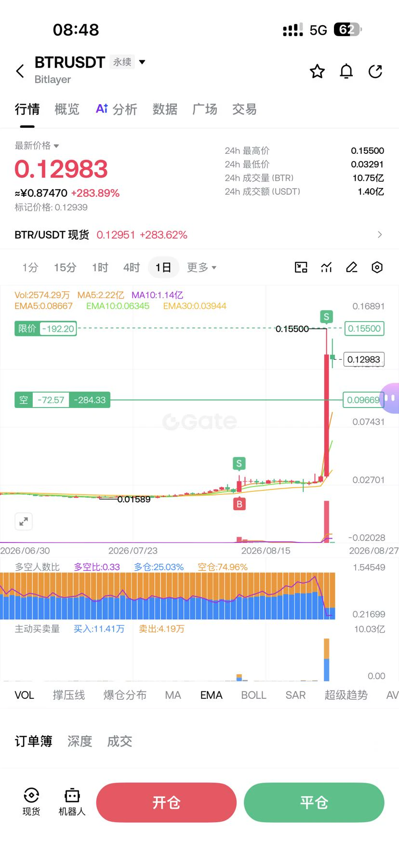Tap the share icon

pos(375,71)
